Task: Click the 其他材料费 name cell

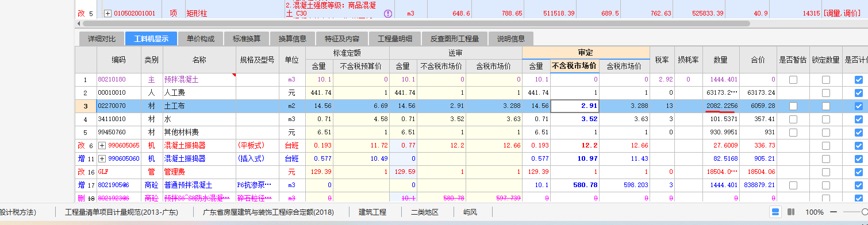Action: coord(199,132)
